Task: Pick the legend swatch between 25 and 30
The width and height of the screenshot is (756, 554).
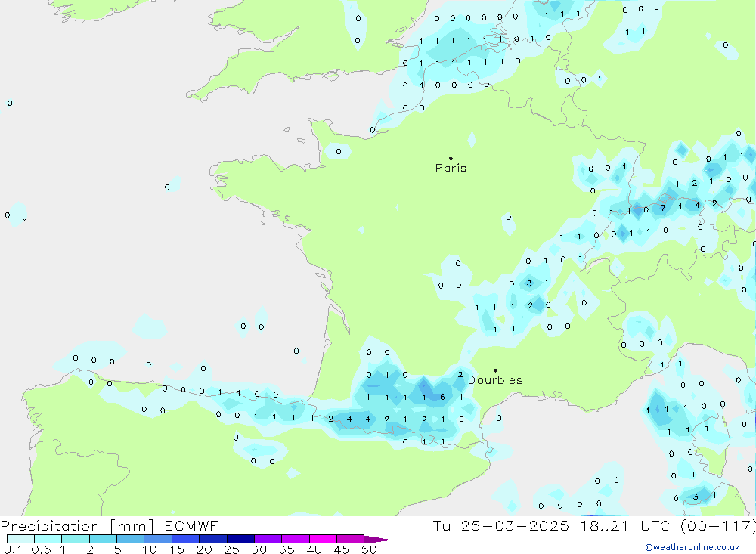Action: (x=240, y=539)
